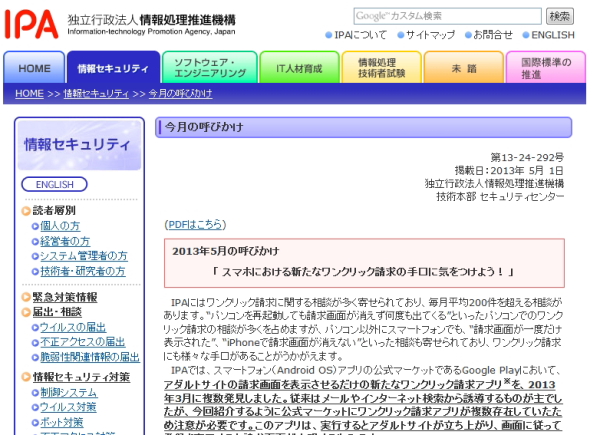The height and width of the screenshot is (435, 600).
Task: Go to the サイトマップ page
Action: [430, 35]
